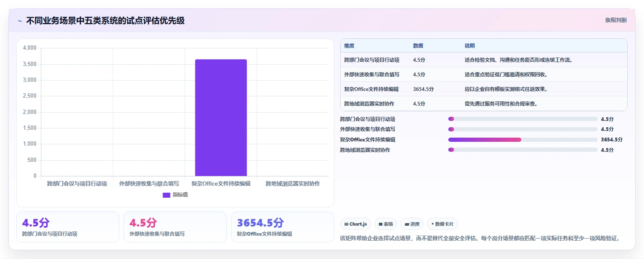Viewport: 644px width, 259px height.
Task: Select 复杂Office文件持续编辑 table row name
Action: (371, 89)
